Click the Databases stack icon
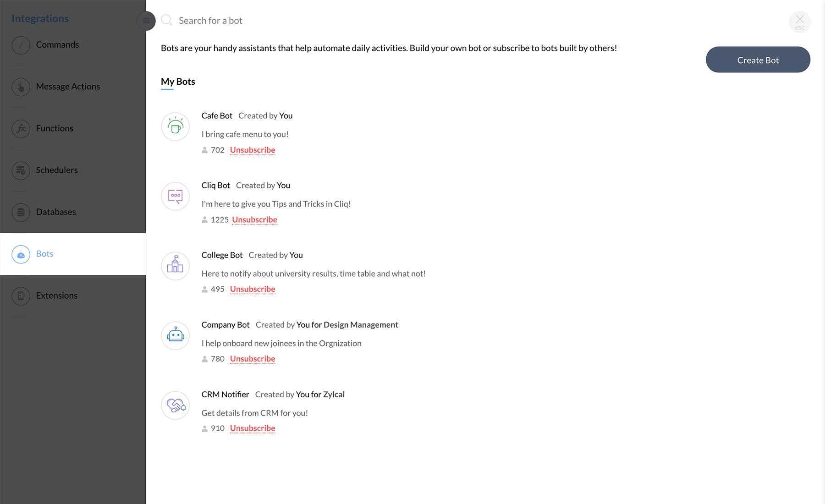 click(21, 212)
